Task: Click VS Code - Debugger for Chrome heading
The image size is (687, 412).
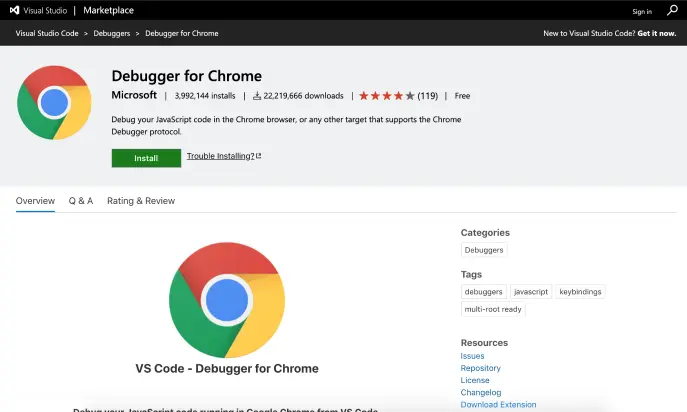Action: point(227,369)
